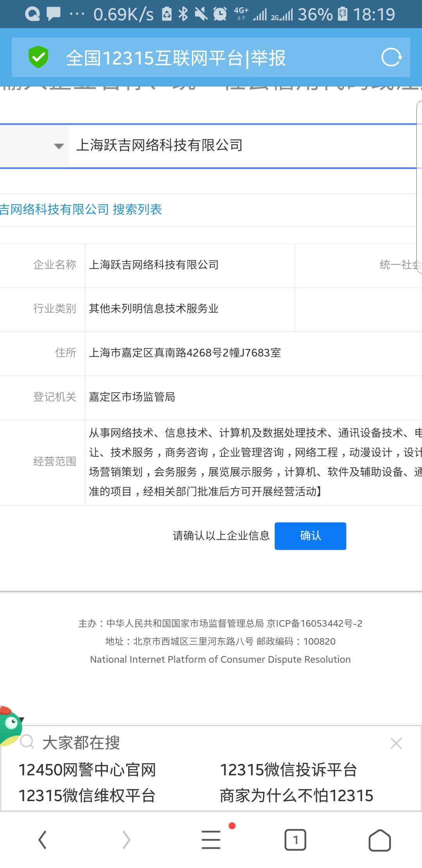
Task: Tap the alarm clock status icon
Action: 220,14
